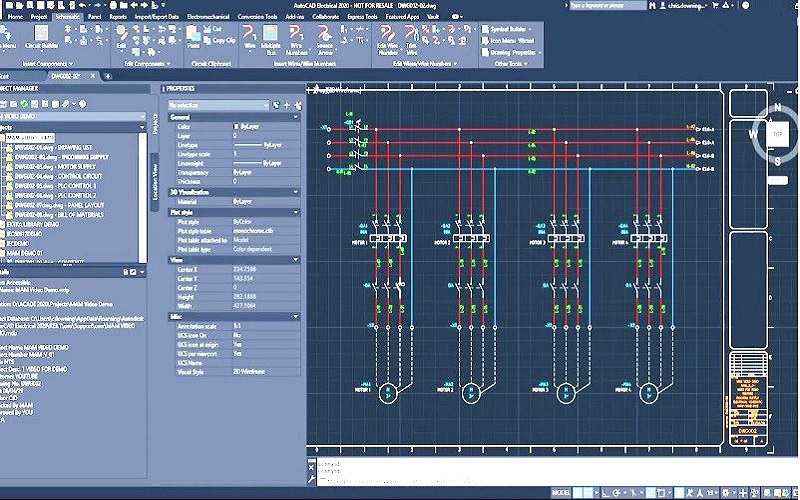Screen dimensions: 800x500
Task: Open the Project ribbon tab
Action: pos(39,17)
